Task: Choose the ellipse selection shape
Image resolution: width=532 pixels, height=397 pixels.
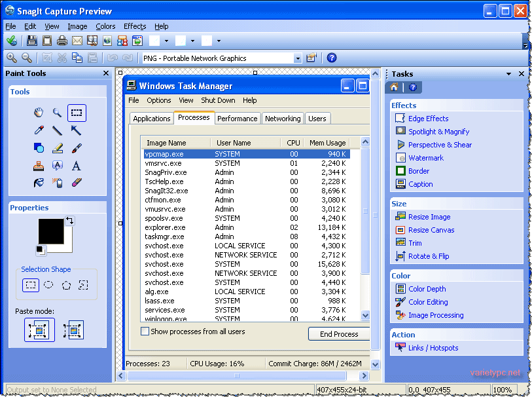Action: point(48,284)
